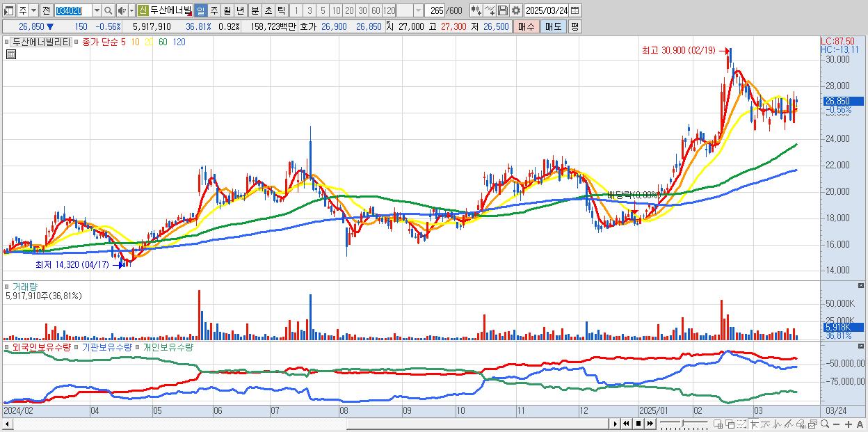The width and height of the screenshot is (868, 432).
Task: Click the window with grid icon at bottom
Action: click(x=718, y=424)
